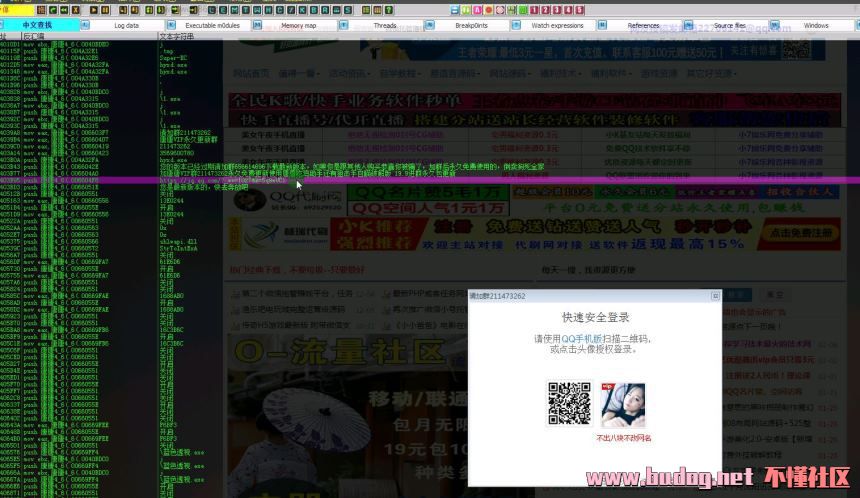Click the Go to address icon
Screen dimensions: 860x498
194,10
